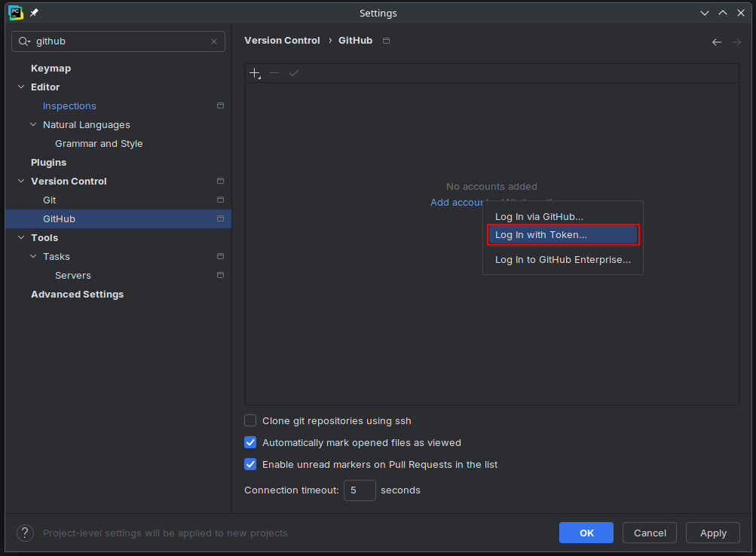Click the PyCharm icon in the title bar

(15, 12)
